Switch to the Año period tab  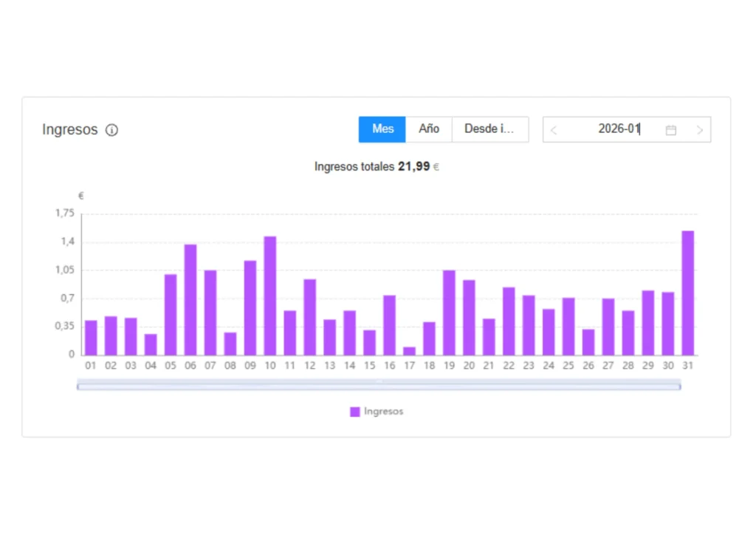coord(429,129)
